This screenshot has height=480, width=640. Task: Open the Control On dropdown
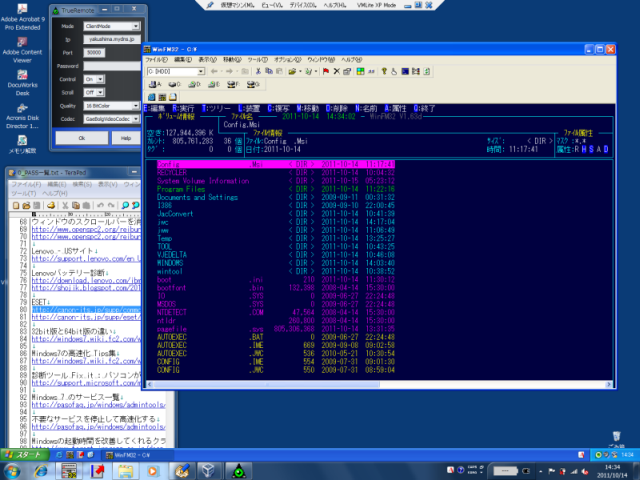98,77
